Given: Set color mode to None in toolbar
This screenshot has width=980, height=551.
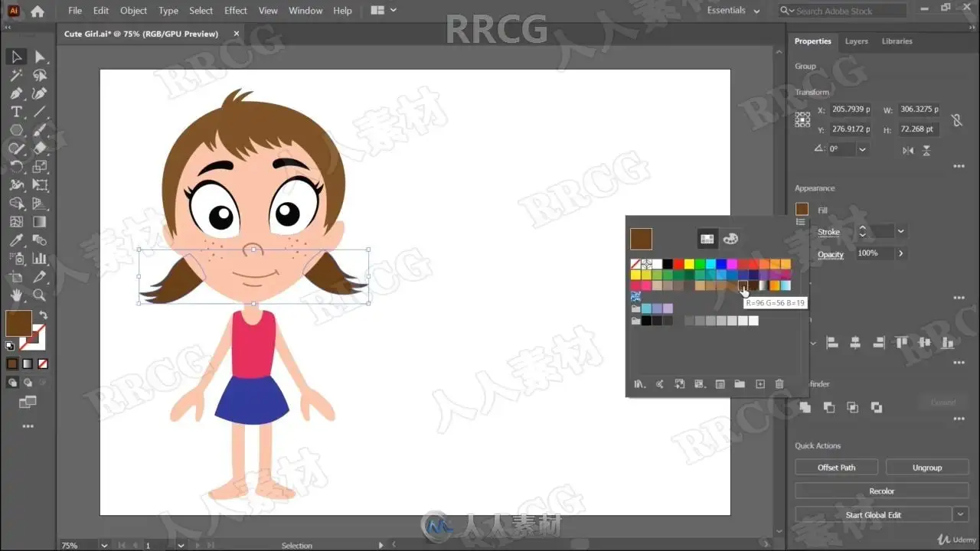Looking at the screenshot, I should coord(43,364).
